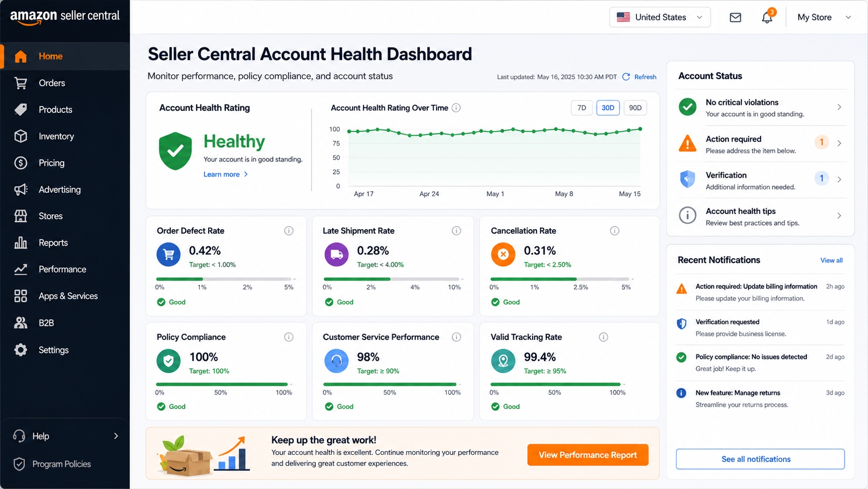Switch chart range to 30D
This screenshot has height=489, width=868.
[x=608, y=108]
